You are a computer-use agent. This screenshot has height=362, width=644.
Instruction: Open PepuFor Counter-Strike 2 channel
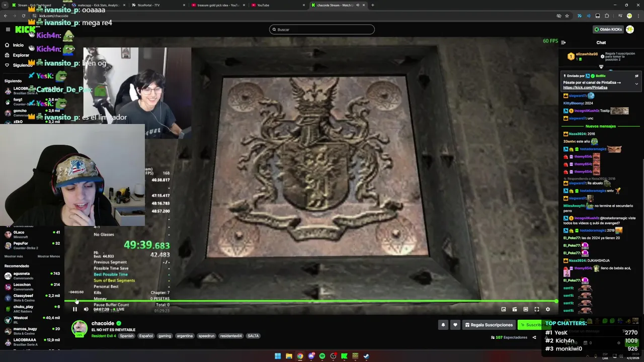pos(32,245)
